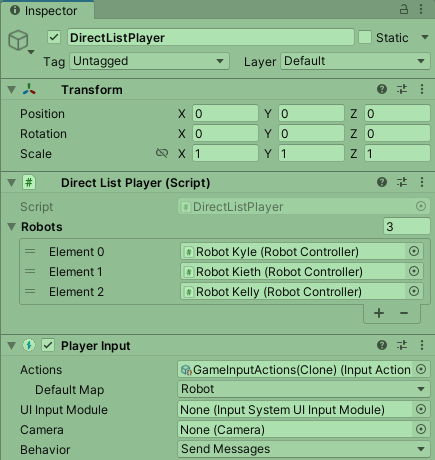Image resolution: width=435 pixels, height=460 pixels.
Task: Click the Position X input field
Action: coord(225,113)
